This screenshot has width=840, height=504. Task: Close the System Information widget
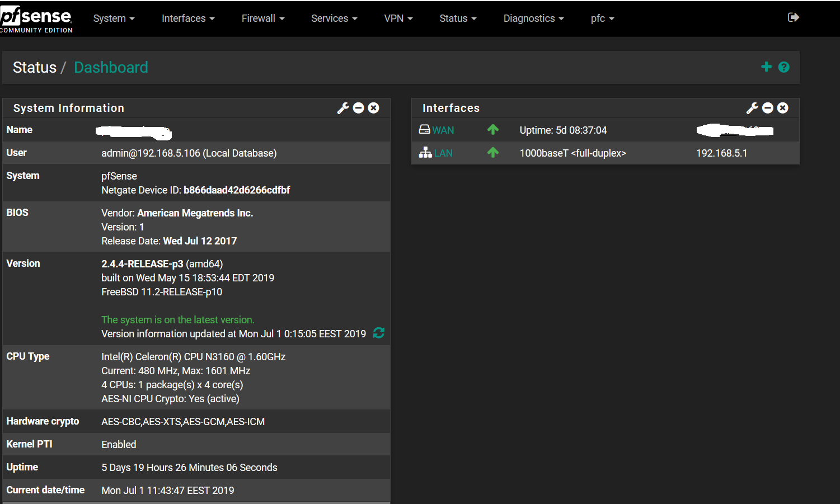point(374,108)
